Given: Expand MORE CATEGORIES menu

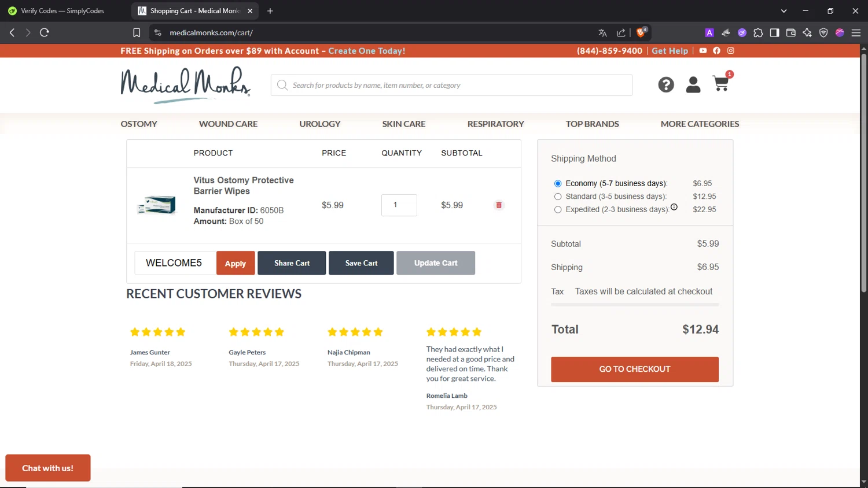Looking at the screenshot, I should pyautogui.click(x=700, y=124).
